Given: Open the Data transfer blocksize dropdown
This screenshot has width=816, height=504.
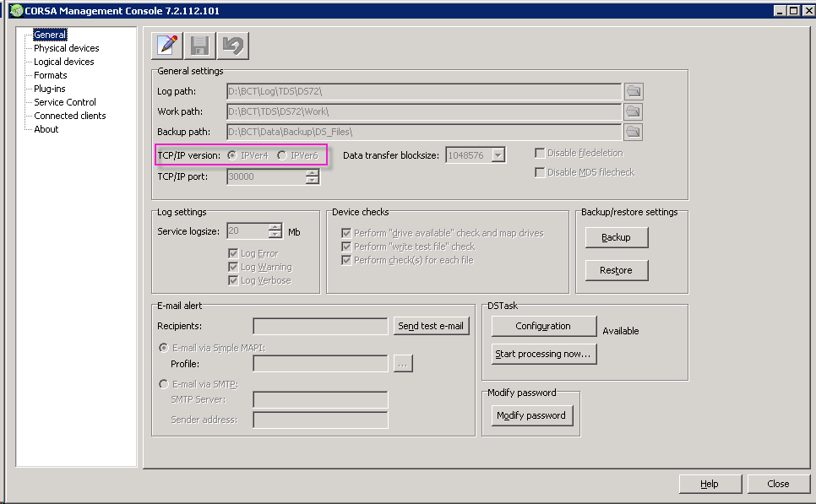Looking at the screenshot, I should point(498,155).
